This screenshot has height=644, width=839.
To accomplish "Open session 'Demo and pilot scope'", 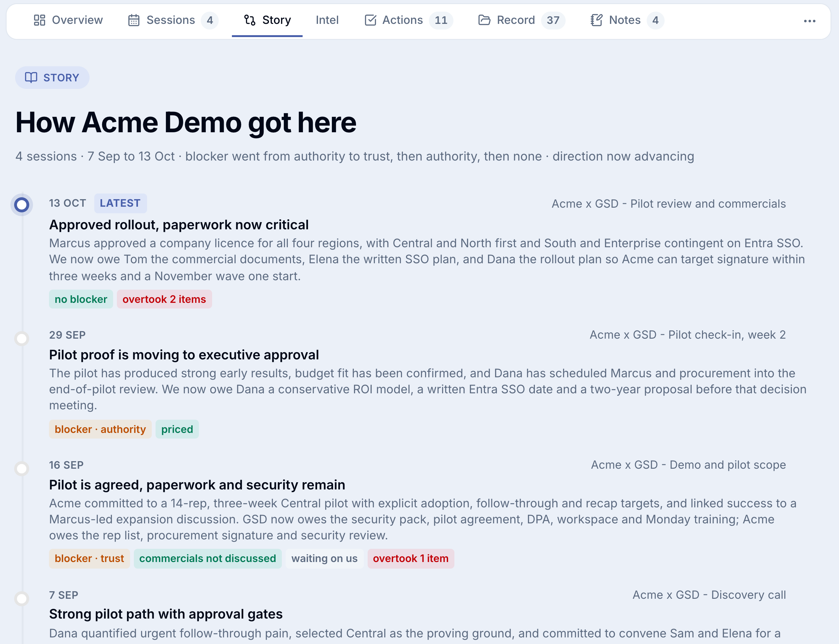I will [688, 465].
